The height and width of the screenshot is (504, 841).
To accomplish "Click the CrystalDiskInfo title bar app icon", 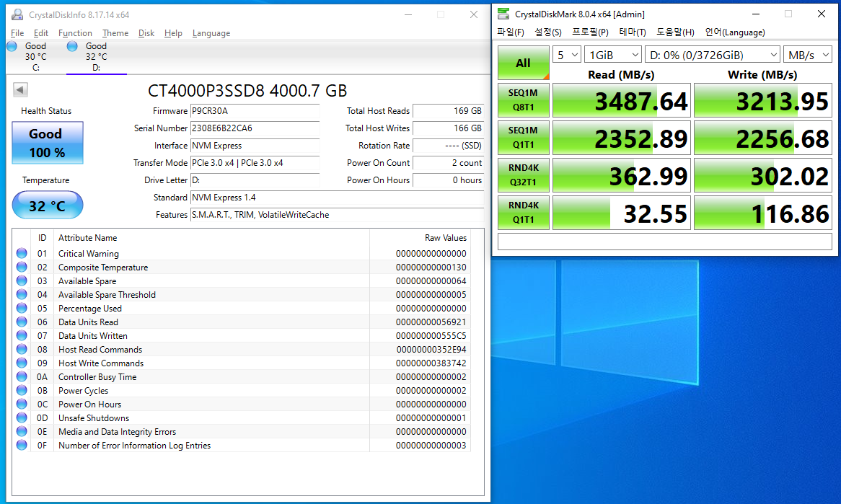I will (x=17, y=14).
